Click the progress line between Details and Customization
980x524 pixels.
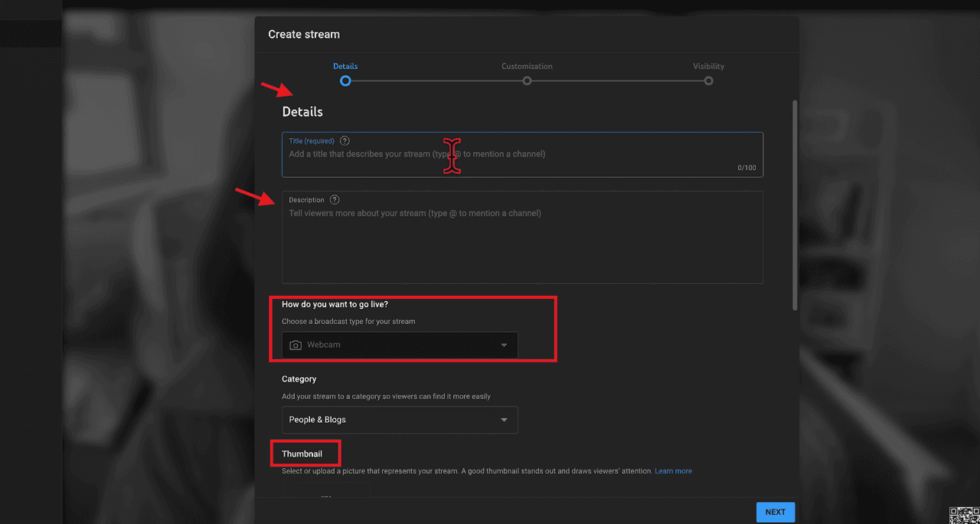tap(436, 80)
